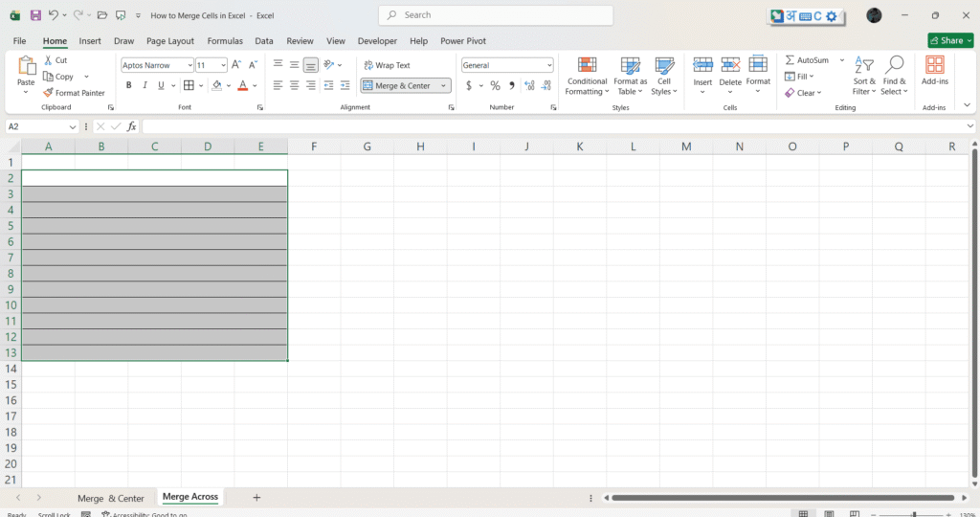Screen dimensions: 980x517
Task: Click the Increase Indent icon
Action: [345, 85]
